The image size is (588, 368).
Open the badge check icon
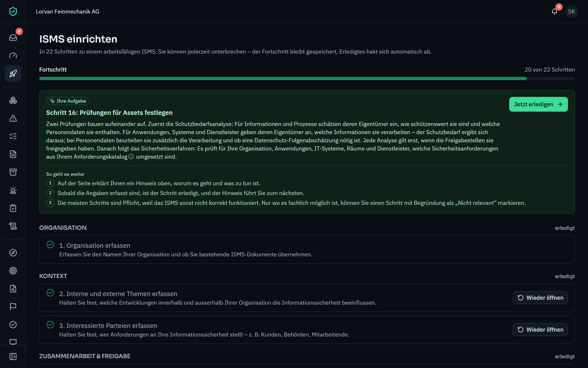coord(13,325)
